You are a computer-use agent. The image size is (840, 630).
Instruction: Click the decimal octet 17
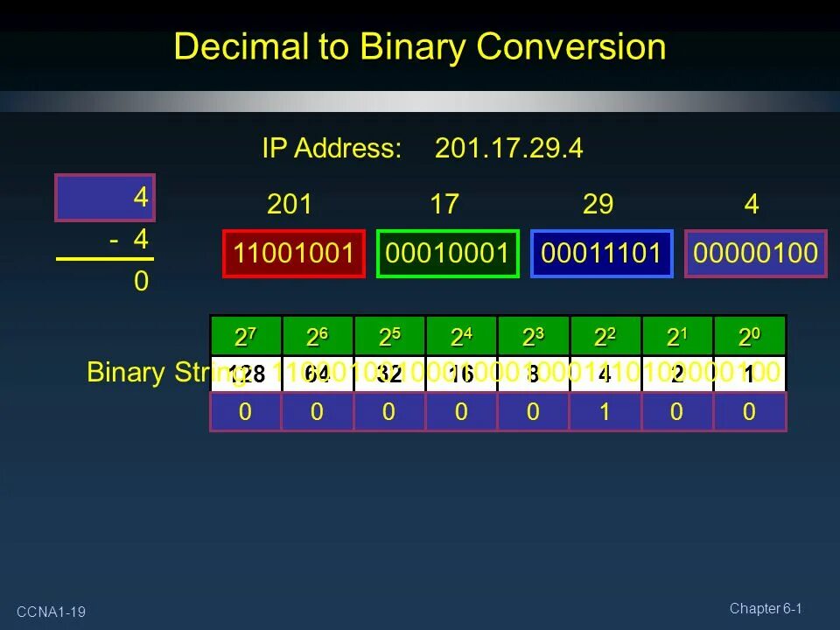point(444,204)
